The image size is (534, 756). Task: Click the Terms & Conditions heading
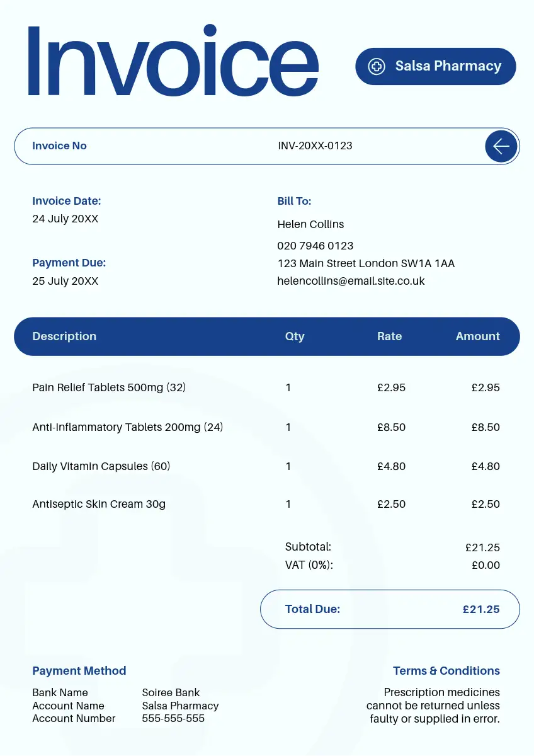(446, 671)
